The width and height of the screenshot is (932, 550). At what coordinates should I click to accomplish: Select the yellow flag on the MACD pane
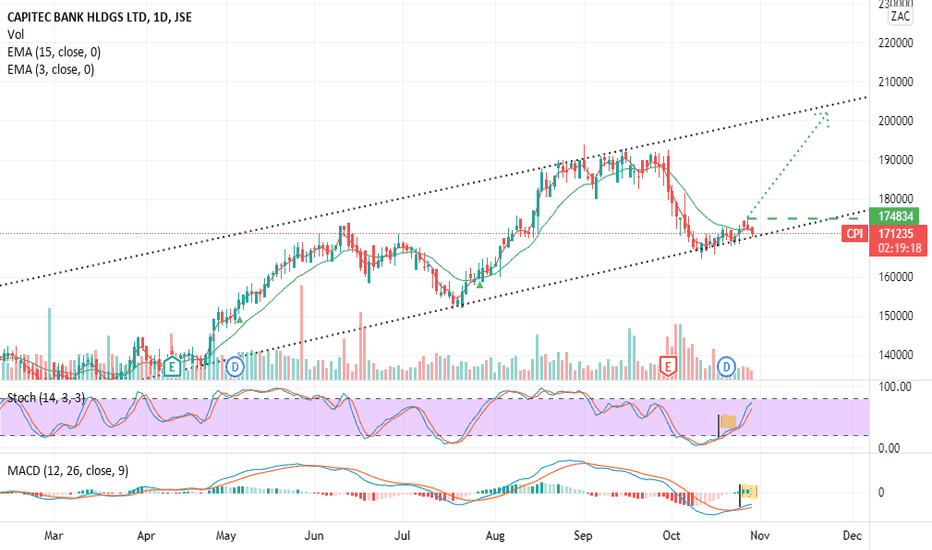click(x=749, y=492)
